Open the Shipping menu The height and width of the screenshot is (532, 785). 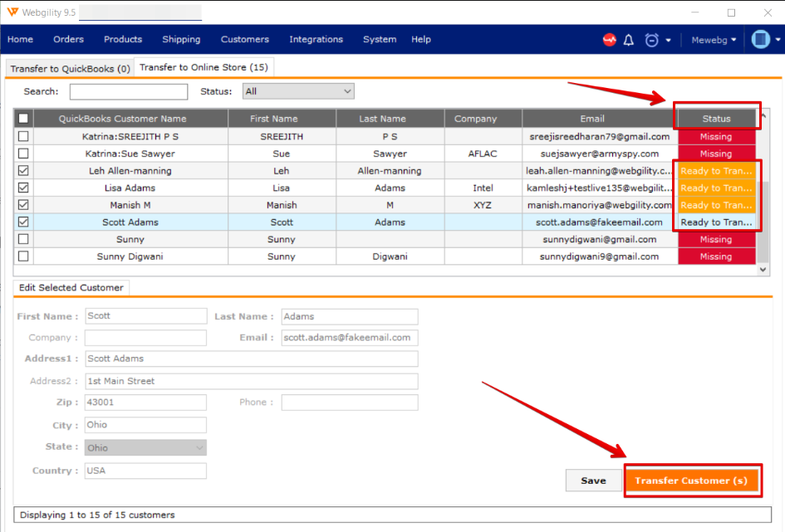[181, 40]
